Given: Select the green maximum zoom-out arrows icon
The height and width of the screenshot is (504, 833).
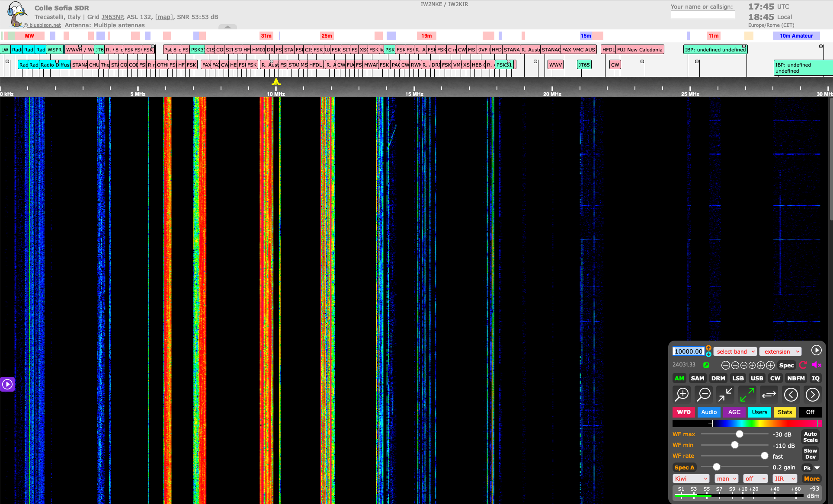Looking at the screenshot, I should (747, 394).
